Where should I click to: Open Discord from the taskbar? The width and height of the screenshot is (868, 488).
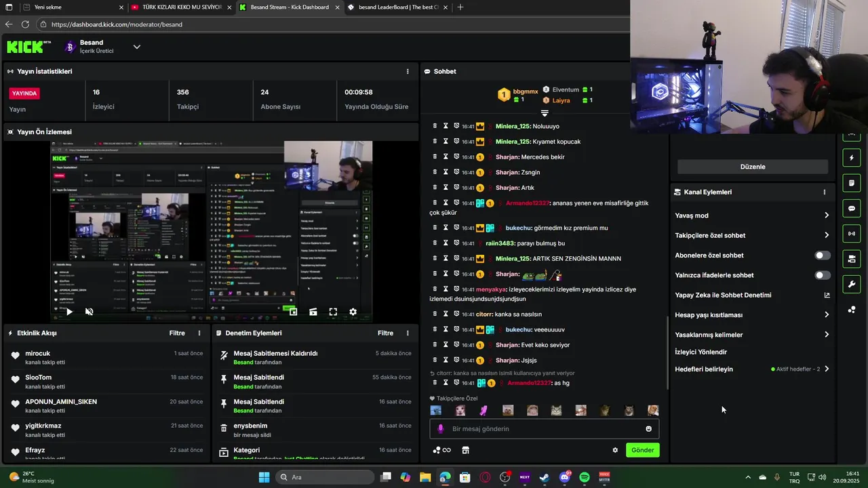coord(565,477)
